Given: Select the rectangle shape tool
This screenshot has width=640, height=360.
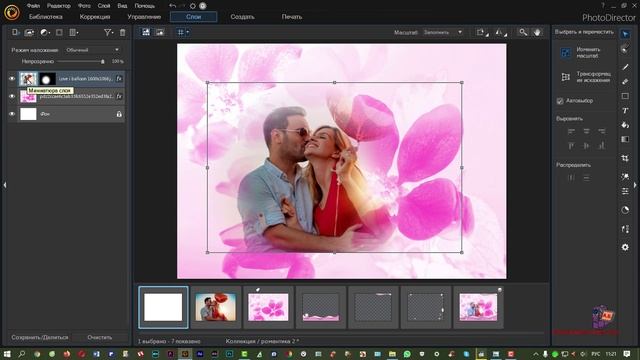Looking at the screenshot, I should [625, 96].
